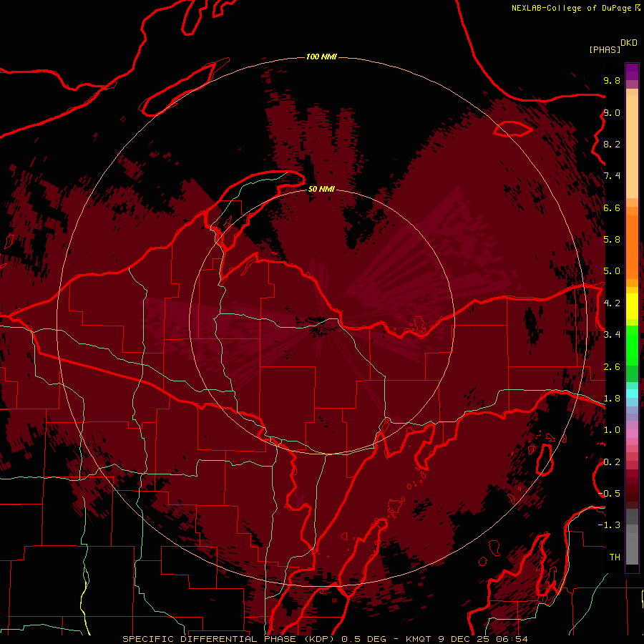Pick the cyan band on the color bar
Image resolution: width=644 pixels, height=644 pixels.
(632, 393)
